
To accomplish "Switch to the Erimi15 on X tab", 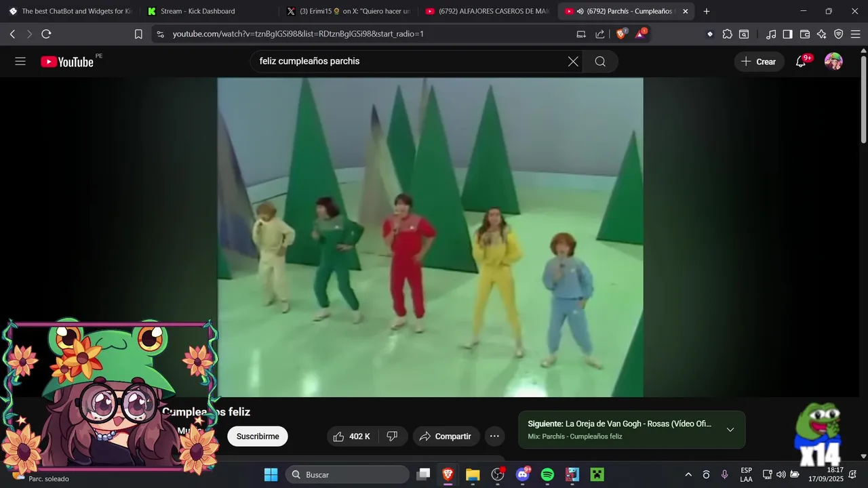I will tap(348, 12).
